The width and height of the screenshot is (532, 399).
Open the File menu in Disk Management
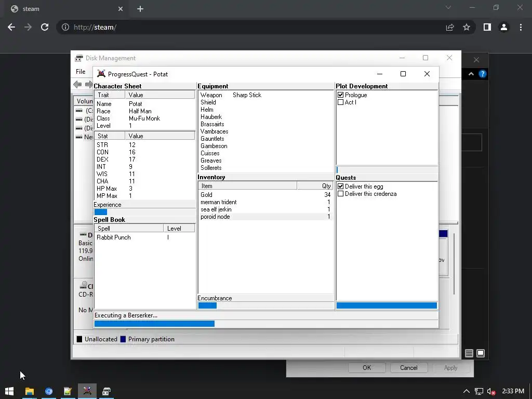pos(81,72)
